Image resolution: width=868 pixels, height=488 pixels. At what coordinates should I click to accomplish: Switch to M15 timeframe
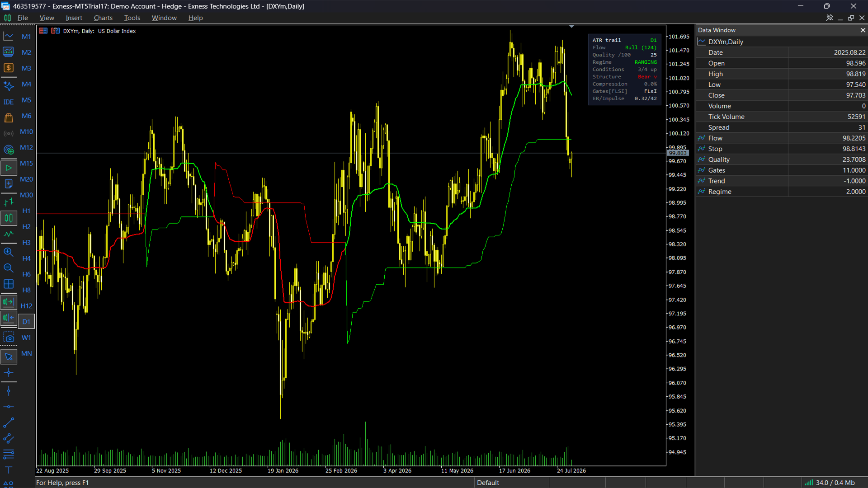pos(26,163)
